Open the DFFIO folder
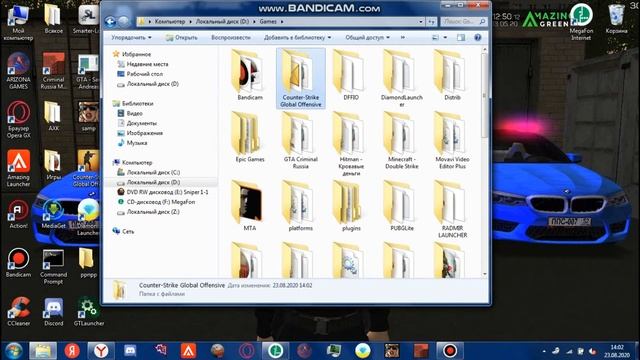 (351, 76)
